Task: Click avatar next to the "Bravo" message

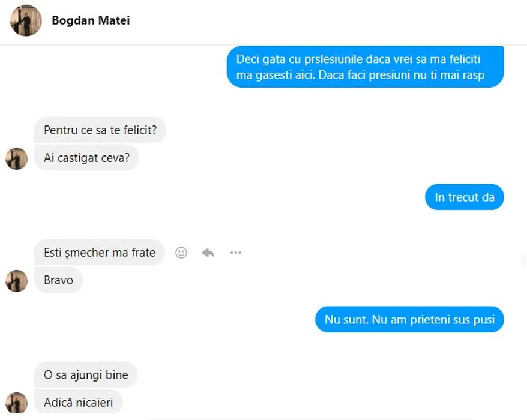Action: click(17, 280)
